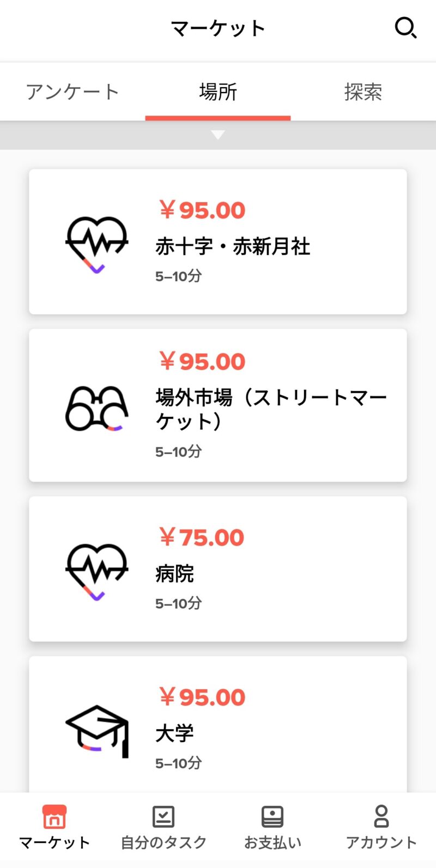This screenshot has height=868, width=436.
Task: Open the 病院 task title
Action: point(174,574)
